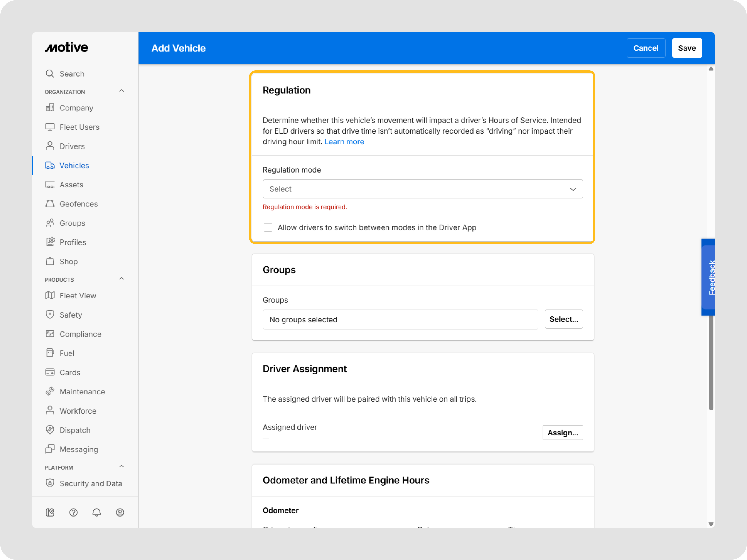Image resolution: width=747 pixels, height=560 pixels.
Task: Click the No groups selected field
Action: 400,319
